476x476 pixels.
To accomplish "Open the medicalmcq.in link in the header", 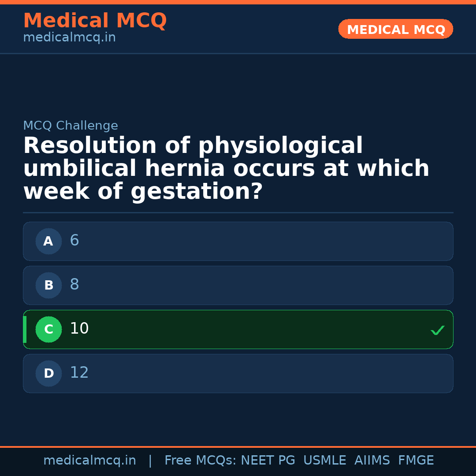I will (69, 37).
